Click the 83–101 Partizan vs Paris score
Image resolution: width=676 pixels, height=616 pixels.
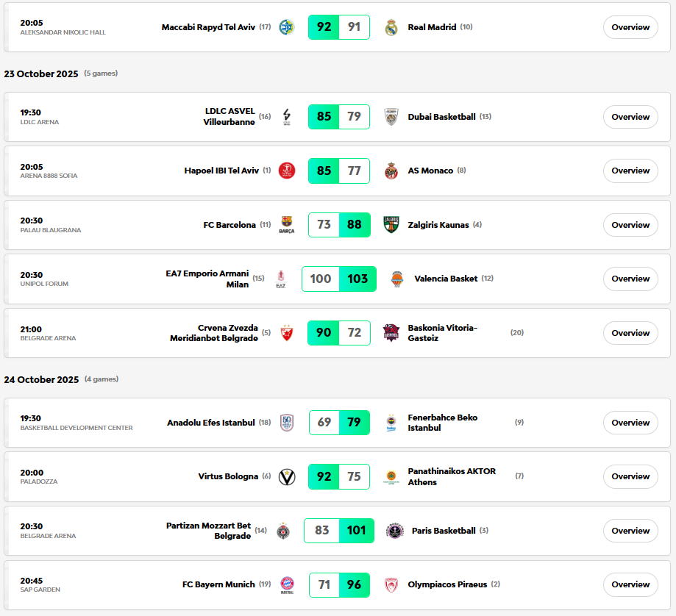[339, 531]
